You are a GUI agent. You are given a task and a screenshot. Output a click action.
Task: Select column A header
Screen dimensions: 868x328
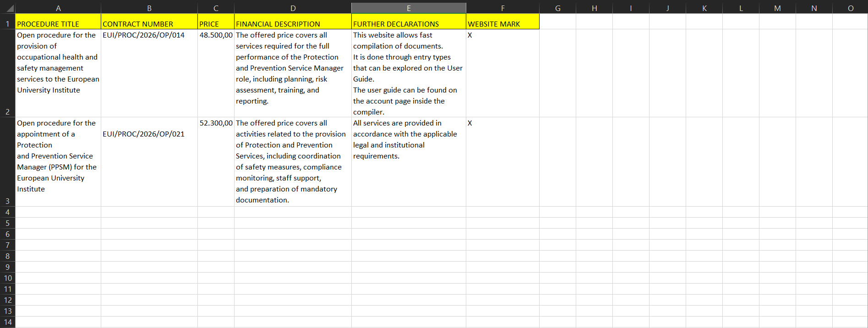(x=58, y=8)
